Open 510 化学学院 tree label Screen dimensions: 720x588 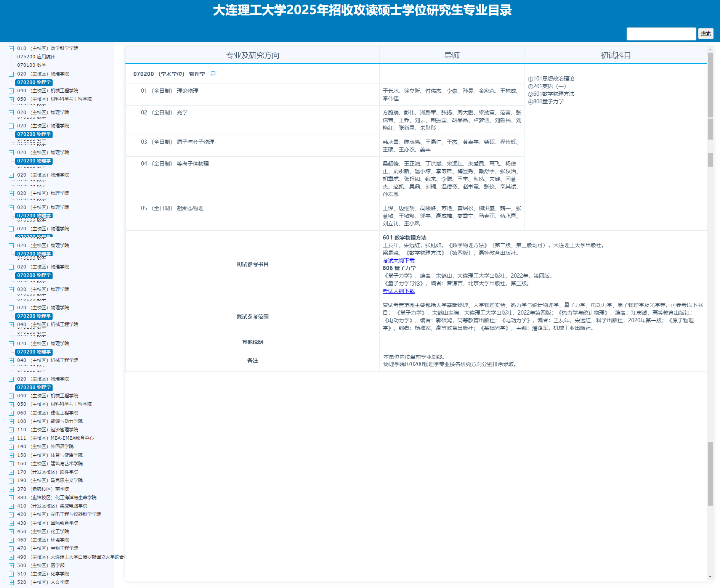(x=43, y=574)
